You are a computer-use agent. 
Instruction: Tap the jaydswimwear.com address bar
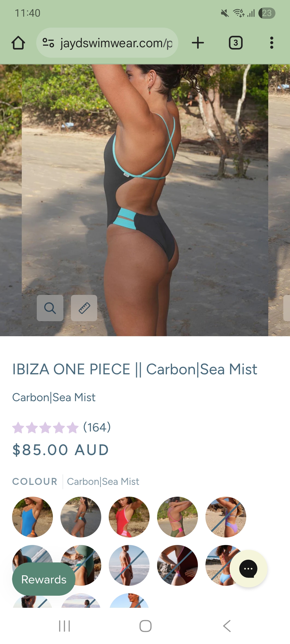coord(107,43)
